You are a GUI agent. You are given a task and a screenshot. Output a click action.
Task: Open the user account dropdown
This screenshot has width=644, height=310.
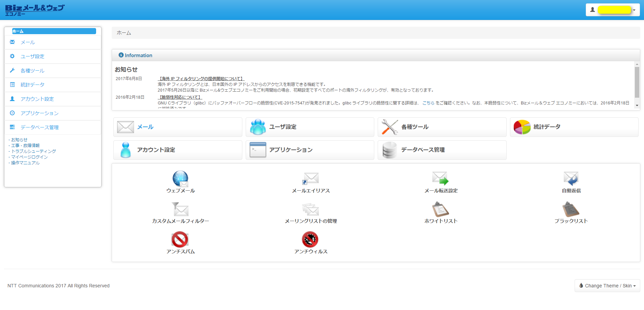tap(613, 10)
